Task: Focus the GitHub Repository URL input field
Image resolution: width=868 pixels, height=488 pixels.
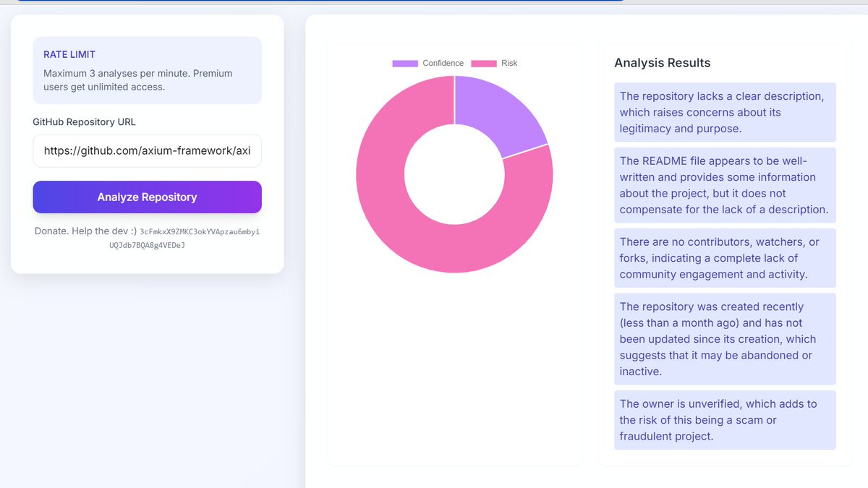Action: [x=147, y=150]
